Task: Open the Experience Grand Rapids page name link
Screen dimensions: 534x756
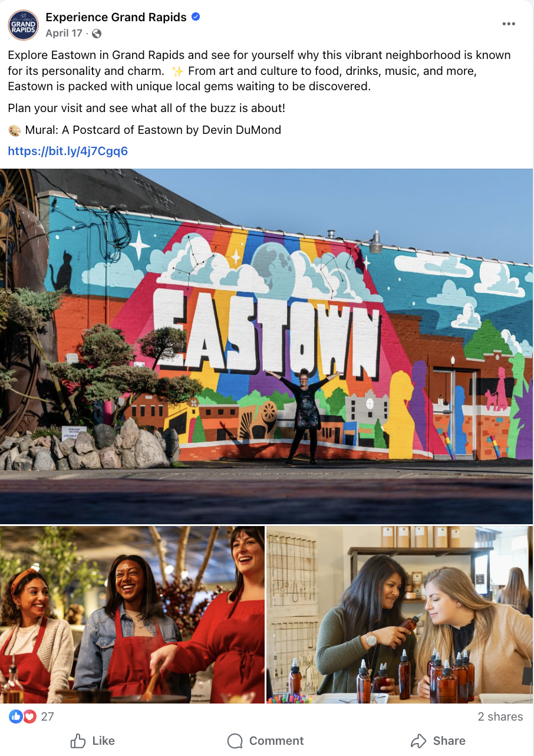Action: pos(116,17)
